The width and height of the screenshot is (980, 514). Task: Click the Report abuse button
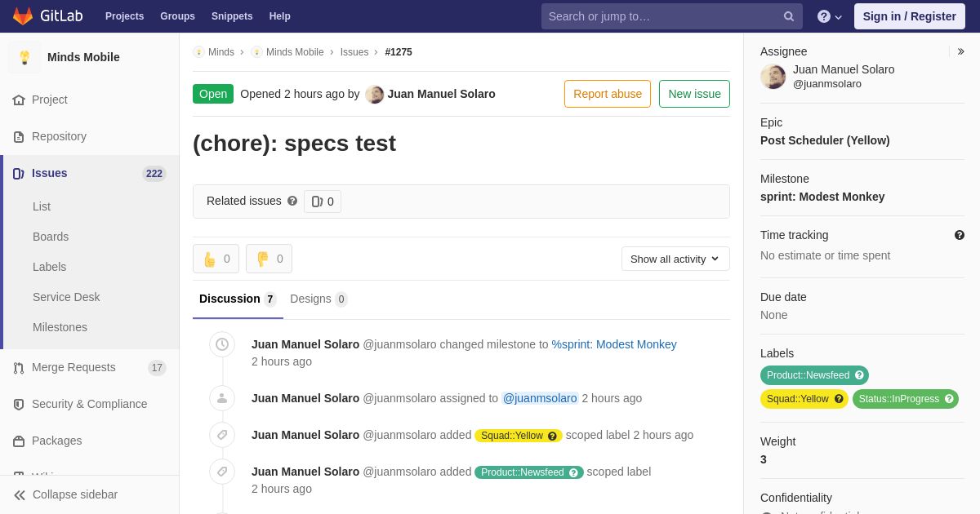click(x=608, y=94)
